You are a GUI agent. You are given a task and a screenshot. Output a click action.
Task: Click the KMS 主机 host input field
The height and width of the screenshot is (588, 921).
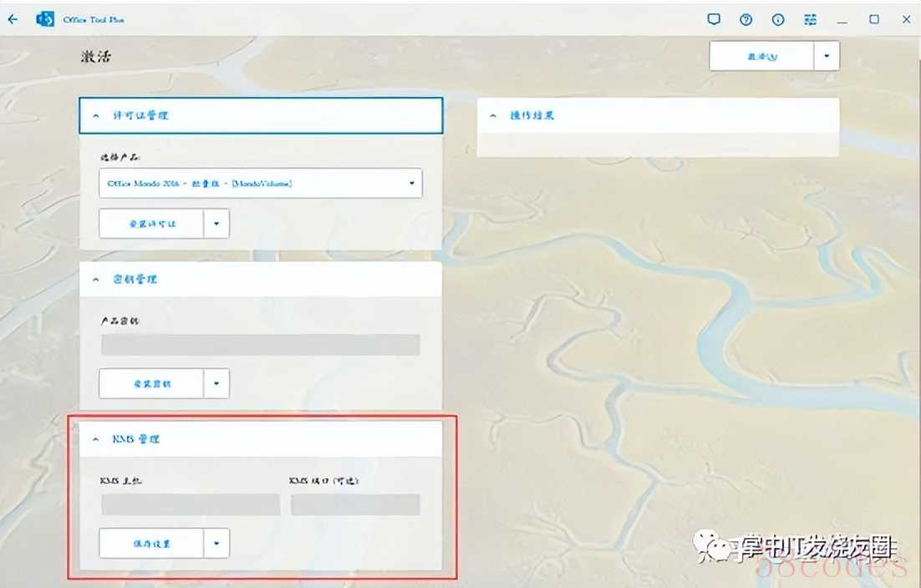point(190,504)
